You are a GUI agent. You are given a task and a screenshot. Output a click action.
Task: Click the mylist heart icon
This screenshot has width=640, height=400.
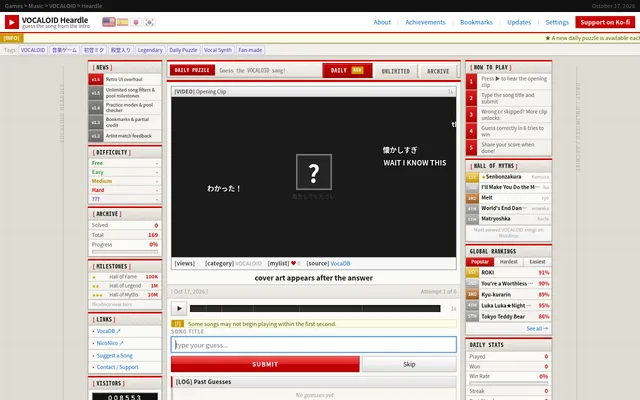coord(293,263)
